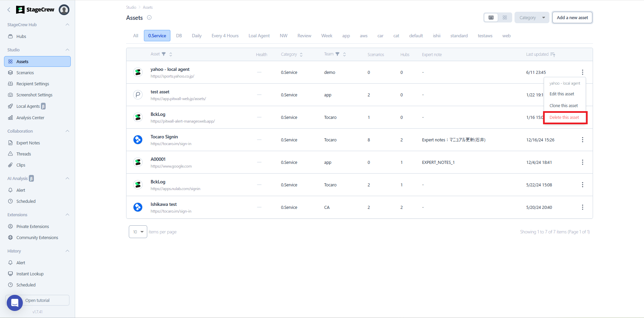Image resolution: width=644 pixels, height=318 pixels.
Task: Switch to the Every 4 Hours tab
Action: coord(225,36)
